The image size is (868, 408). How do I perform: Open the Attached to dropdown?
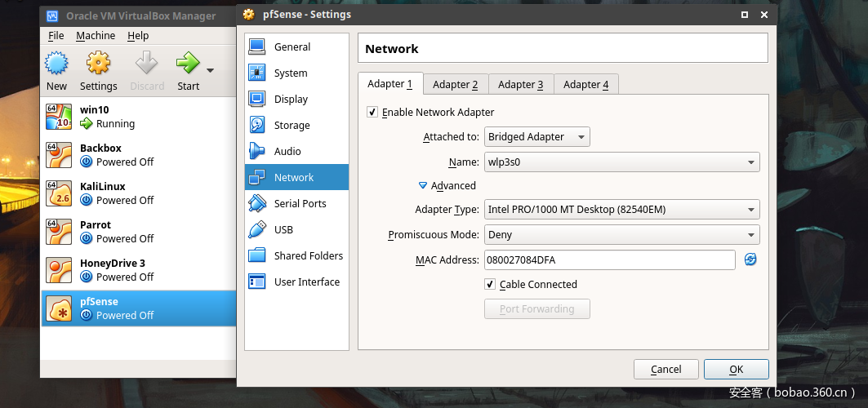point(537,137)
